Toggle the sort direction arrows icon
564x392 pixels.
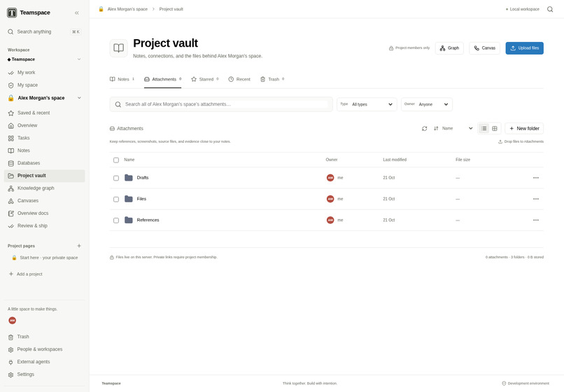pos(436,129)
